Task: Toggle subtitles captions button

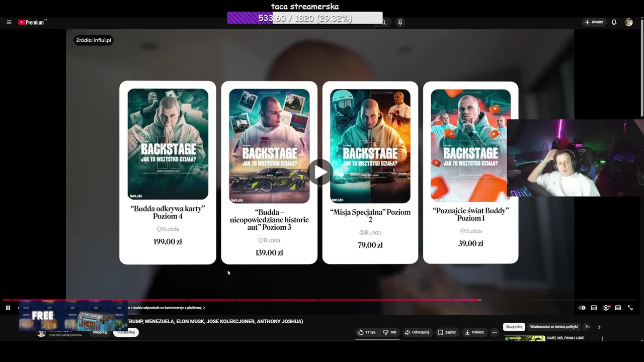Action: point(594,308)
